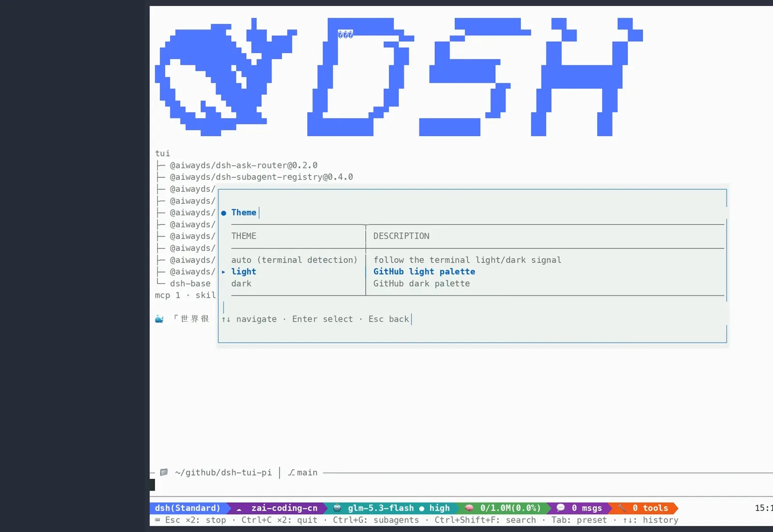The image size is (773, 532).
Task: Click @aiwayds/dsh-subagent-registry@0.4.0 entry
Action: pyautogui.click(x=261, y=177)
